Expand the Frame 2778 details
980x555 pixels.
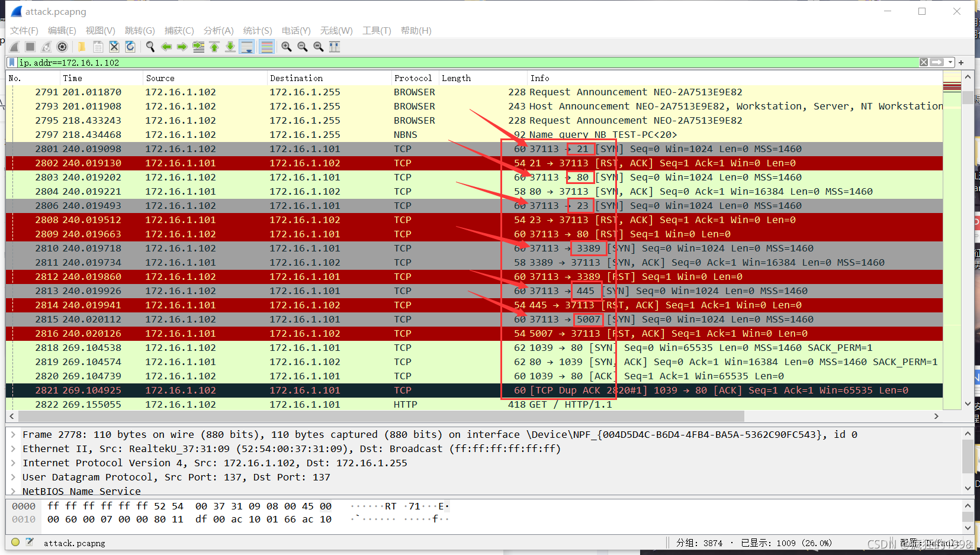(13, 434)
